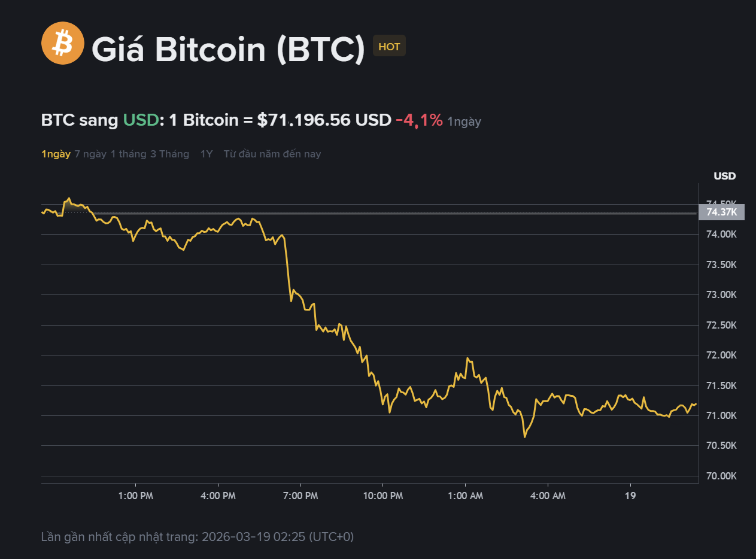The width and height of the screenshot is (756, 559).
Task: Click the 4:00 AM time axis label
Action: (548, 496)
